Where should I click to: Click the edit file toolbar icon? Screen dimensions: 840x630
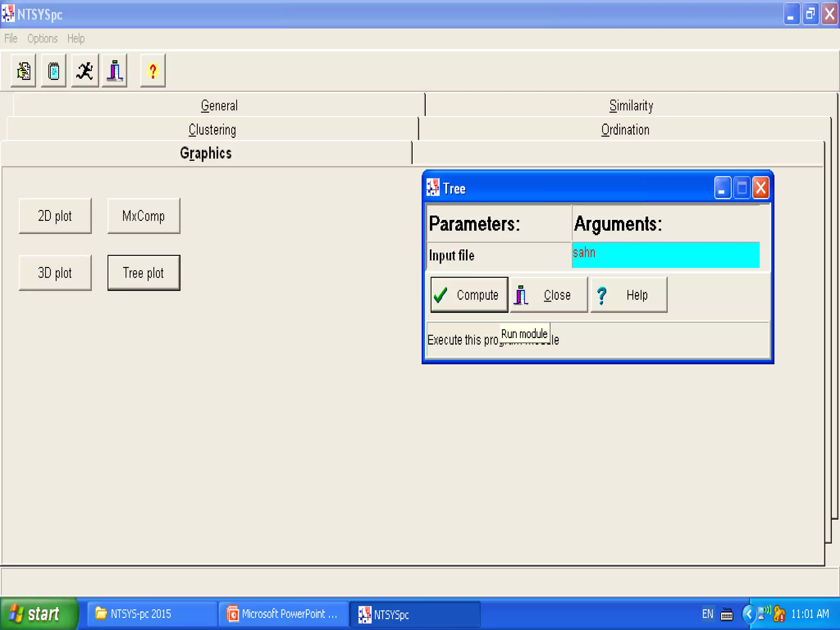pos(23,71)
